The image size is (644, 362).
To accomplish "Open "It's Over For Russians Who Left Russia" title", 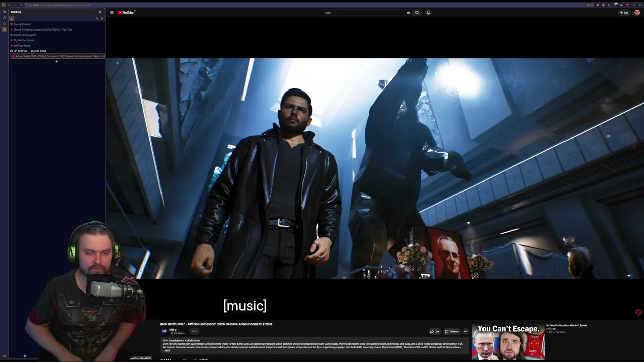I will 567,326.
